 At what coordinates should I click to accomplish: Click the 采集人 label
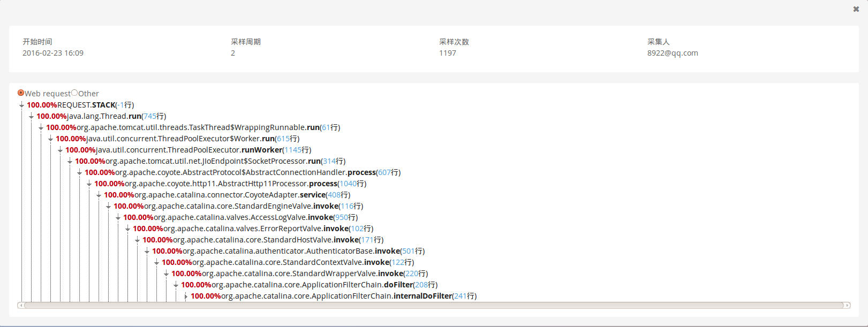tap(659, 42)
